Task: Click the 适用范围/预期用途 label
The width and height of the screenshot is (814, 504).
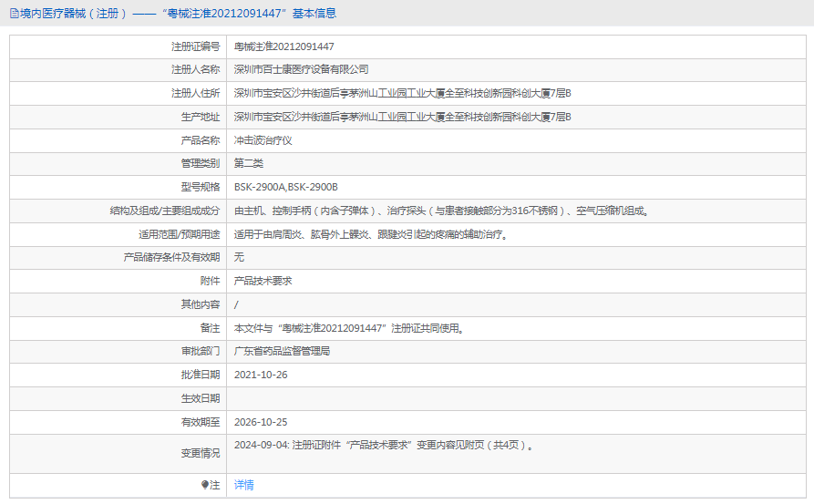Action: pos(179,234)
